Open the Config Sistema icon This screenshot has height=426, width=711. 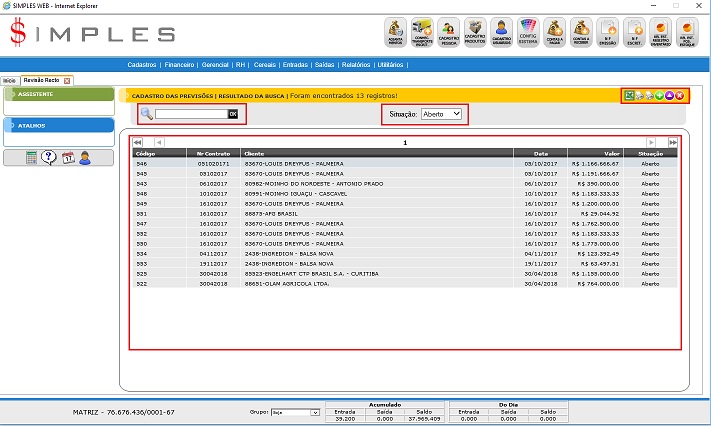click(x=528, y=33)
